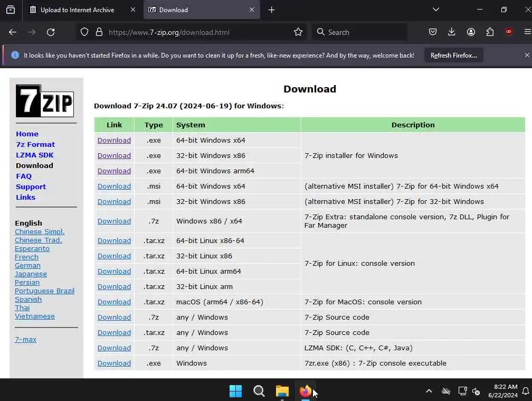Switch language to Portuguese Brazil
Image resolution: width=532 pixels, height=401 pixels.
pyautogui.click(x=44, y=291)
